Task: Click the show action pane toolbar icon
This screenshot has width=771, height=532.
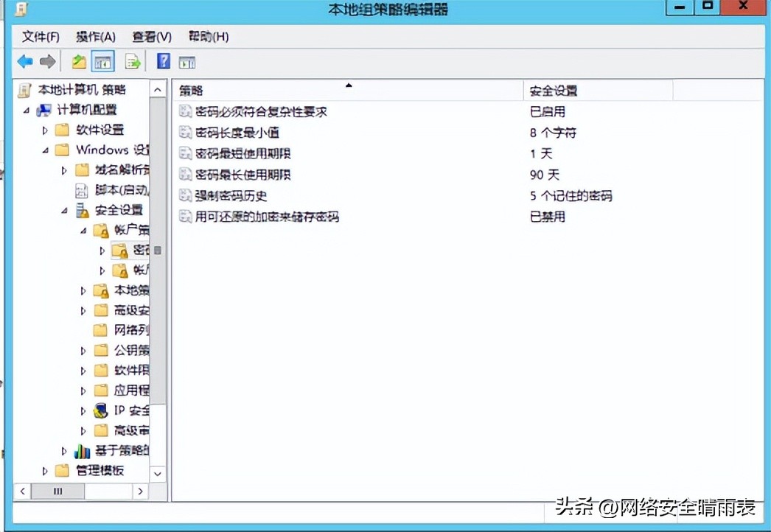Action: pyautogui.click(x=187, y=61)
